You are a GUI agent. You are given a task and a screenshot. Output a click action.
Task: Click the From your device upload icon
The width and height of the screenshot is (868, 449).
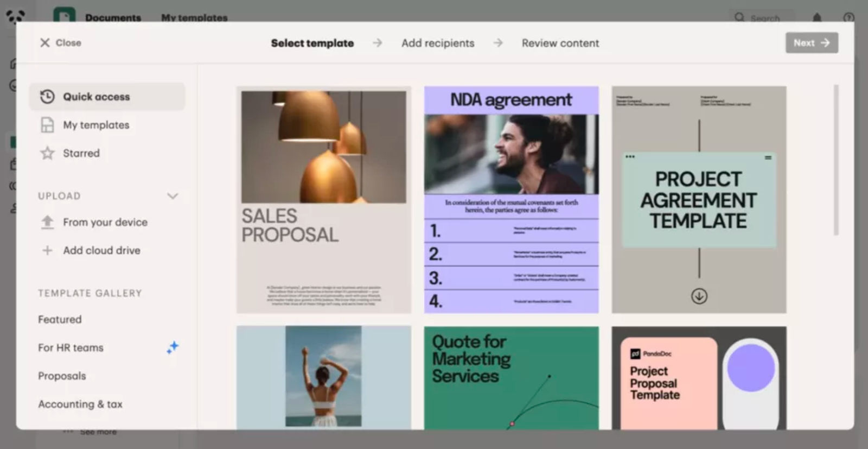(47, 222)
